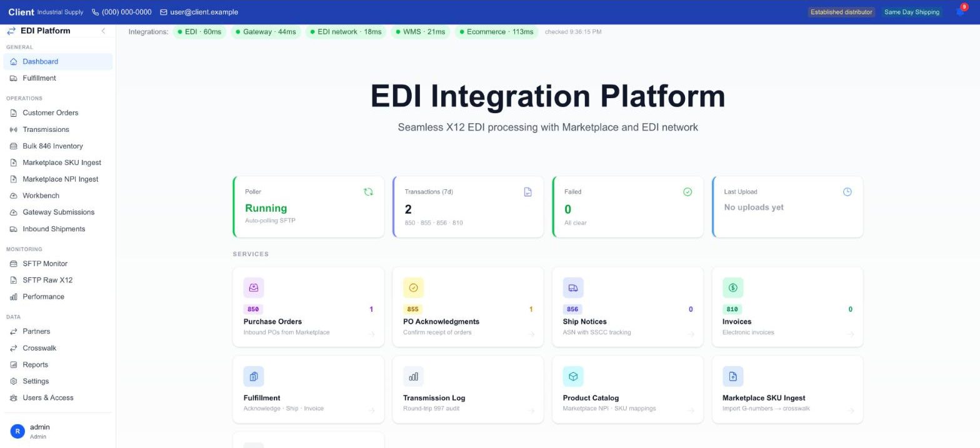Viewport: 980px width, 448px height.
Task: Open Crosswalk in the sidebar
Action: (58, 348)
